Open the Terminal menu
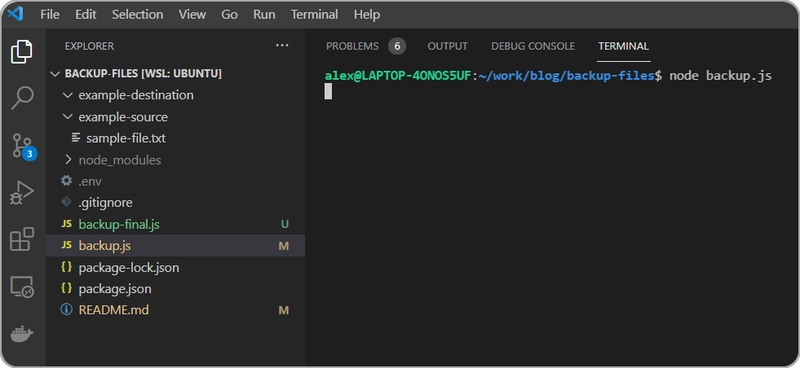The height and width of the screenshot is (368, 800). click(x=314, y=14)
